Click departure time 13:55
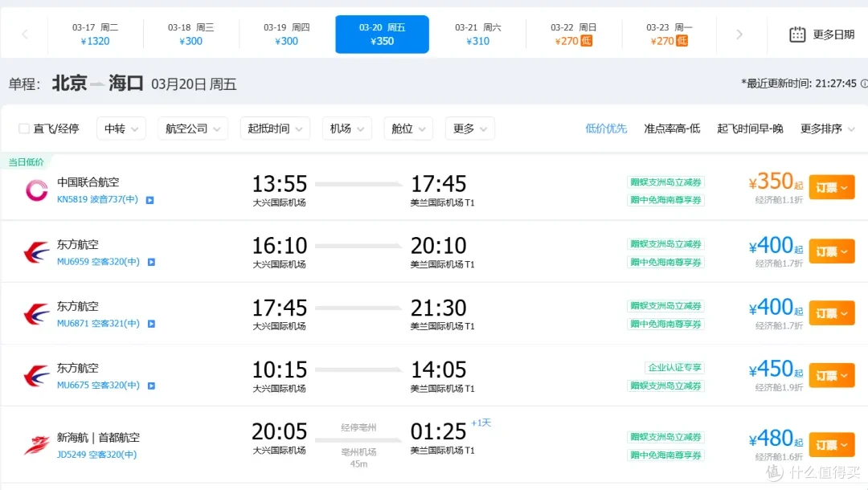The image size is (868, 490). point(280,184)
